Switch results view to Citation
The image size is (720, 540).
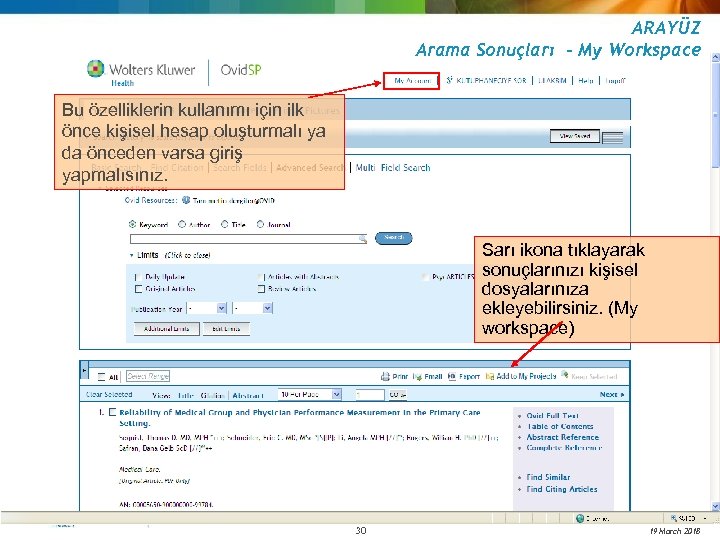coord(212,395)
